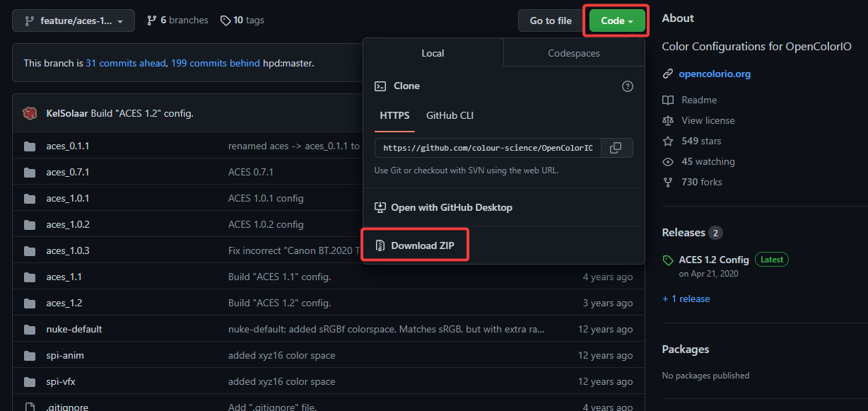
Task: Open the nuke-default folder
Action: coord(74,329)
